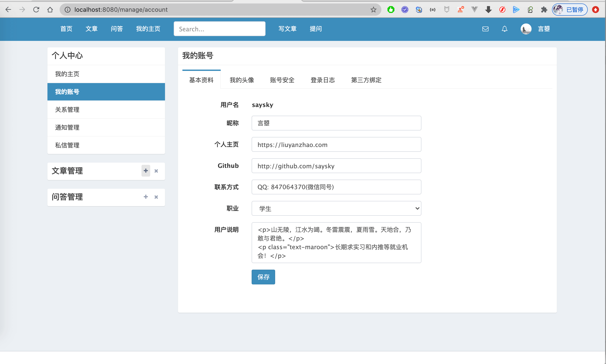Open 写文章 link in navbar
606x364 pixels.
pos(287,29)
